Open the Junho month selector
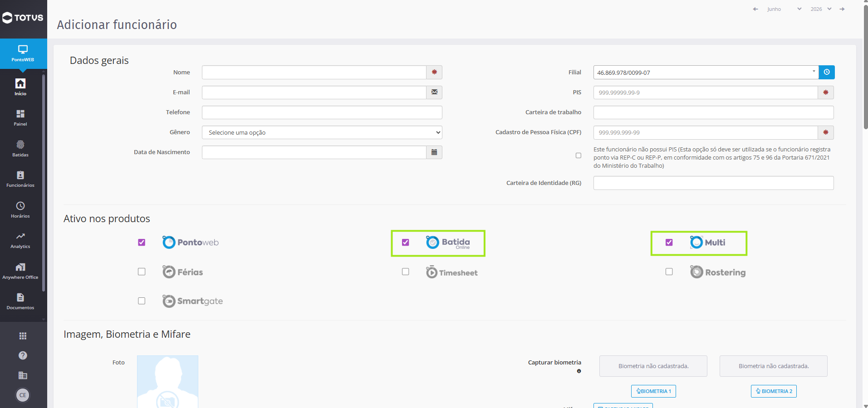 [785, 9]
